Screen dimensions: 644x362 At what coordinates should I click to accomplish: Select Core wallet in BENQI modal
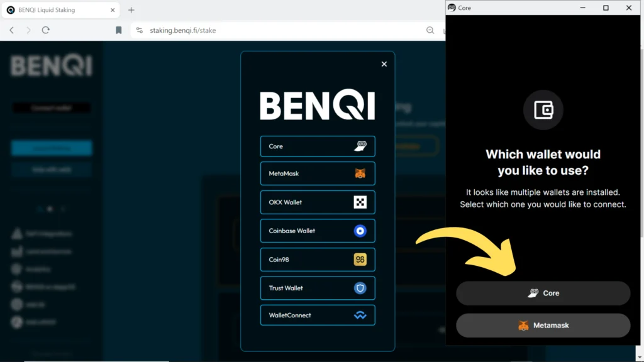[318, 146]
